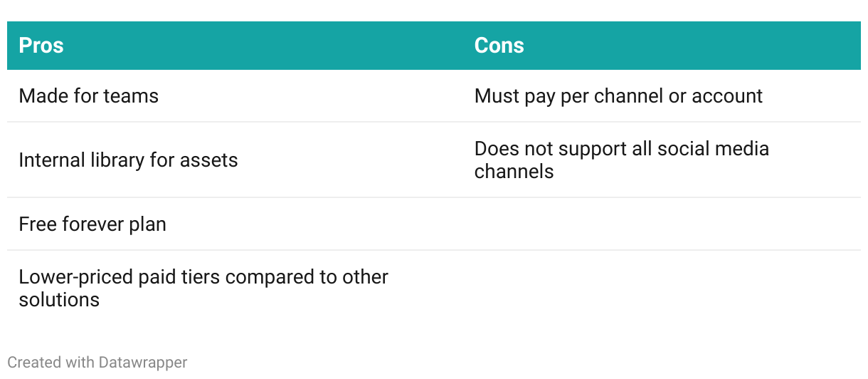The width and height of the screenshot is (868, 379).
Task: Select "Must pay per channel or account" cell
Action: tap(618, 96)
